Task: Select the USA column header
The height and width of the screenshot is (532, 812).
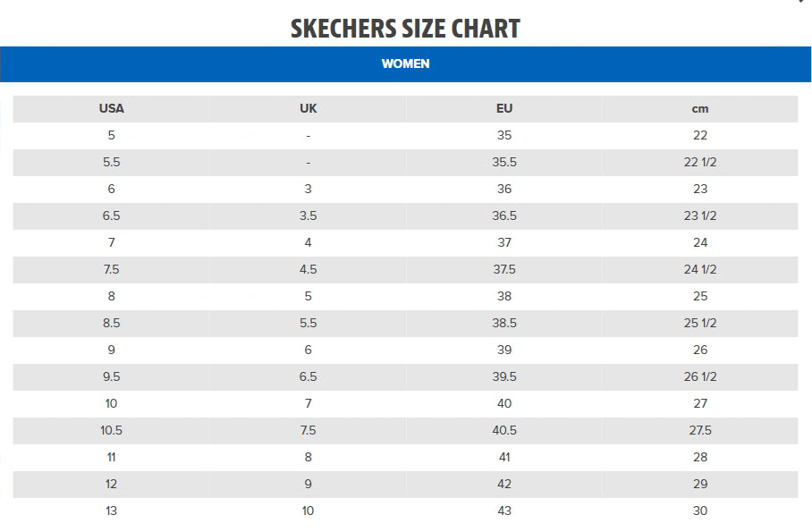Action: click(111, 109)
